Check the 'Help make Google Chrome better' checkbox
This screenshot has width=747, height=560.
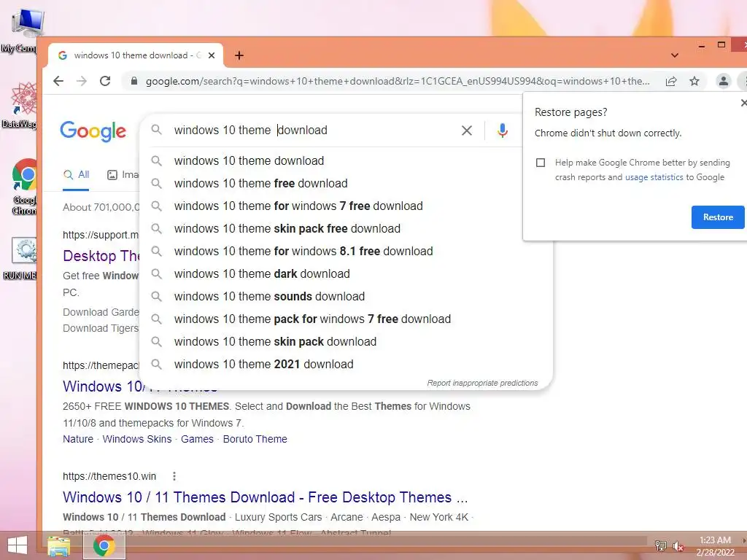pyautogui.click(x=541, y=163)
